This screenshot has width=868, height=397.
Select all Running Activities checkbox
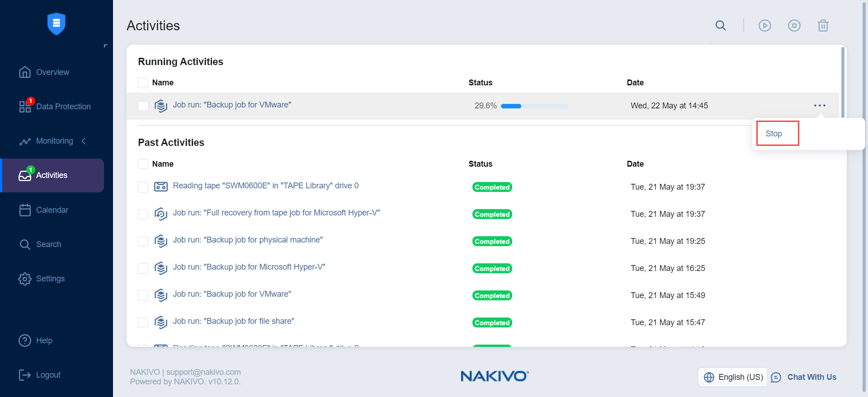[x=143, y=83]
